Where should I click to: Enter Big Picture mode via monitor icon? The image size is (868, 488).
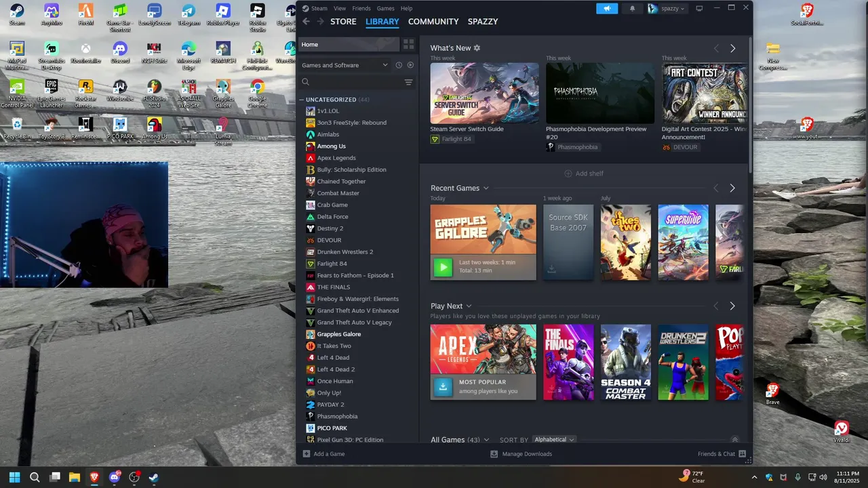pos(699,8)
